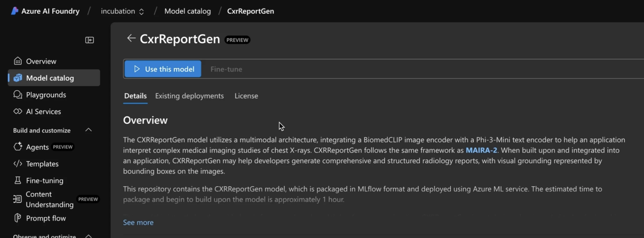This screenshot has width=644, height=238.
Task: Open Overview from the sidebar
Action: [x=41, y=61]
